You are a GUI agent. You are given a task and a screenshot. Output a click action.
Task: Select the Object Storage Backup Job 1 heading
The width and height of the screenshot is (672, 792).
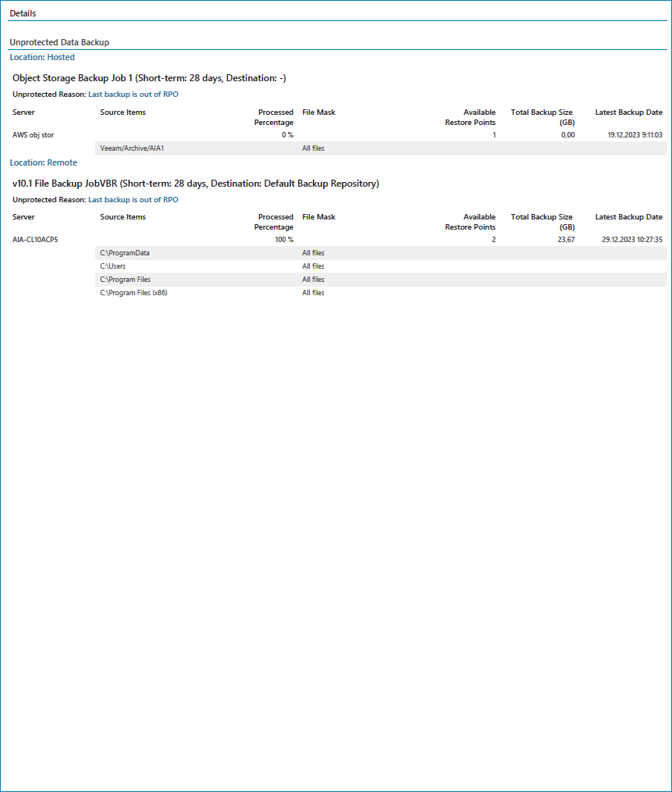click(x=149, y=78)
